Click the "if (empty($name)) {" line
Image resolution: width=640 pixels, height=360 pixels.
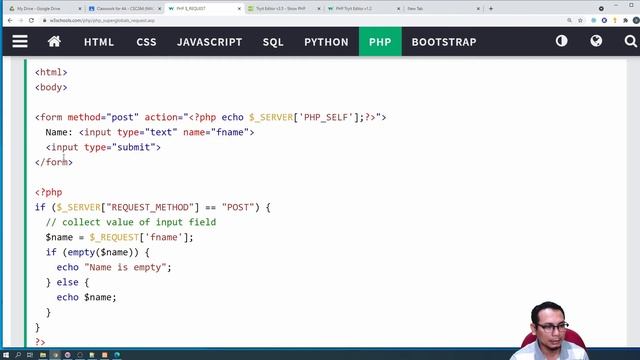[98, 252]
